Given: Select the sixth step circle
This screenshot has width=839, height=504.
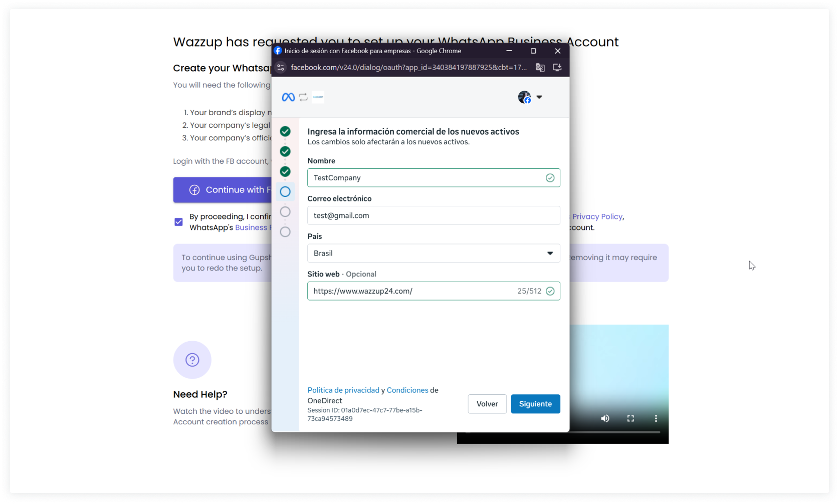Looking at the screenshot, I should pos(285,232).
